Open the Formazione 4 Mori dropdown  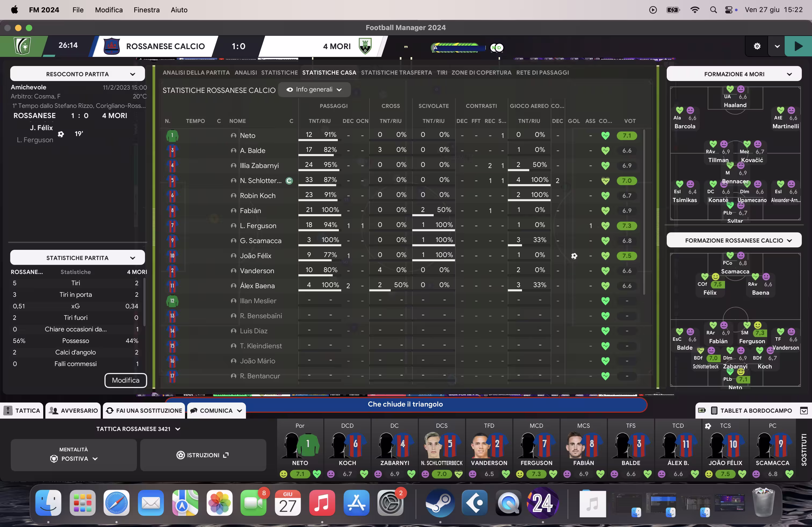(x=734, y=74)
